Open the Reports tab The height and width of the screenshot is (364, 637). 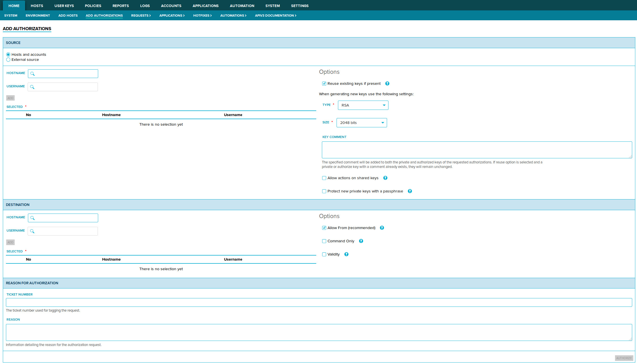click(121, 6)
